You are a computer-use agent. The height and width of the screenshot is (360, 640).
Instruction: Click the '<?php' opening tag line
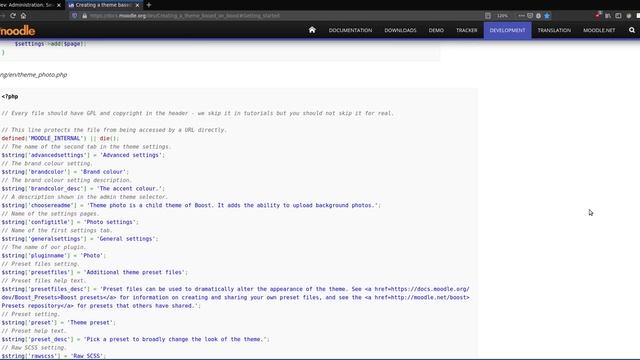coord(10,97)
